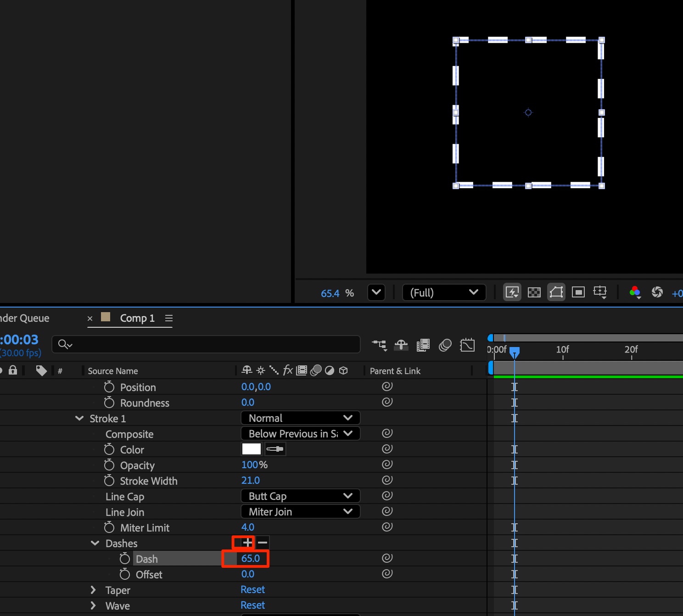This screenshot has width=683, height=616.
Task: Click the white stroke Color swatch
Action: pyautogui.click(x=251, y=449)
